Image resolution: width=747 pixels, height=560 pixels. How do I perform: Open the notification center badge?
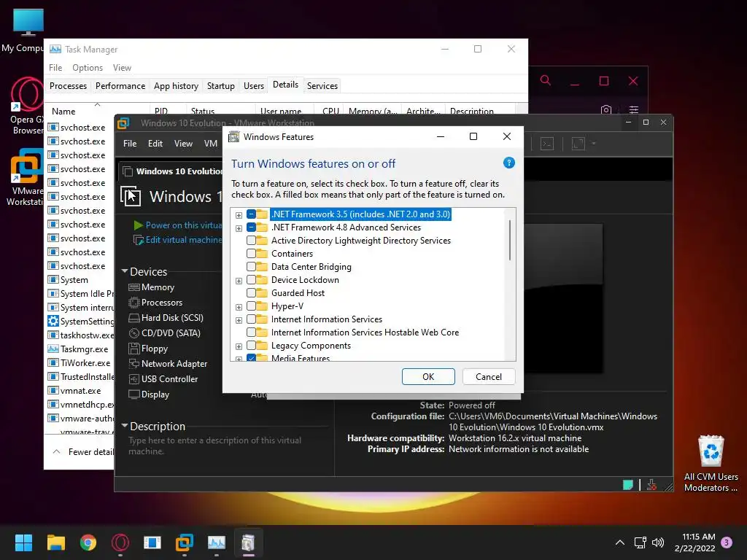tap(727, 542)
